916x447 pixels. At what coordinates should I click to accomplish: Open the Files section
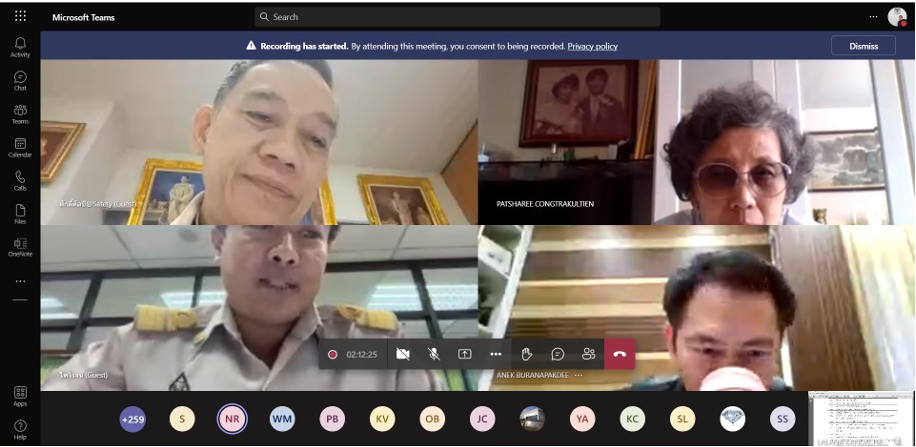(20, 213)
